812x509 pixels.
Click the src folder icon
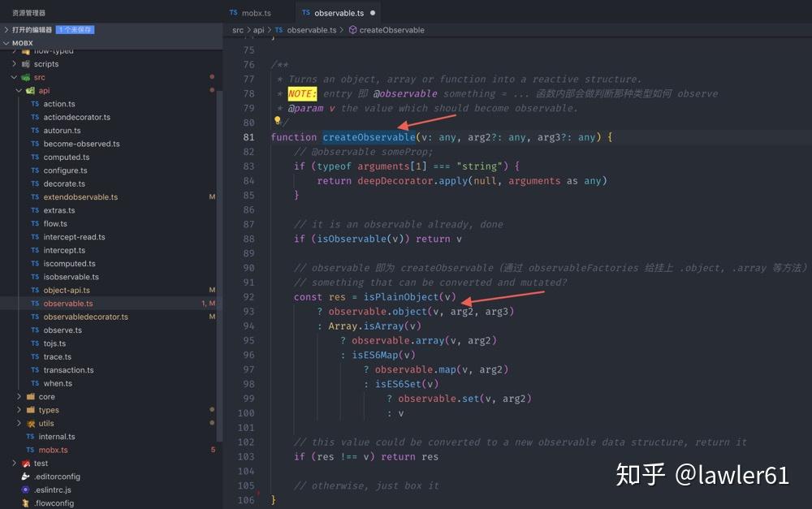click(25, 77)
